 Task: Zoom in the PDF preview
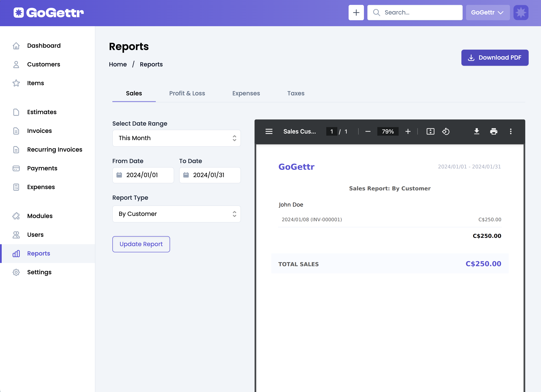coord(408,131)
